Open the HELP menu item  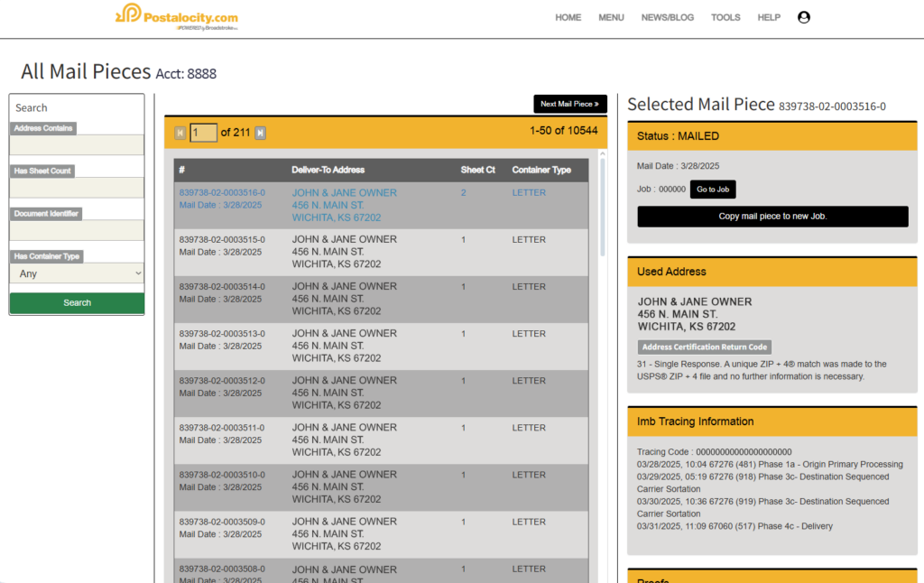769,18
